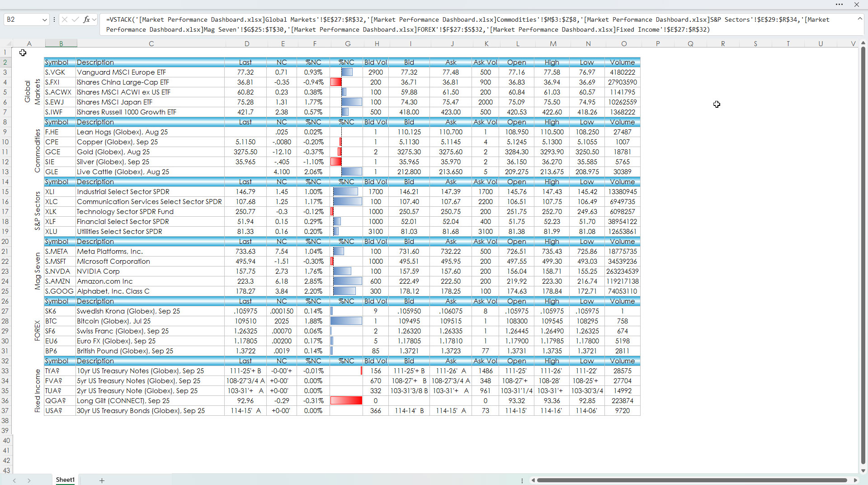
Task: Select Long Gilt (CONNECT), Sep 25 cell
Action: tap(150, 401)
